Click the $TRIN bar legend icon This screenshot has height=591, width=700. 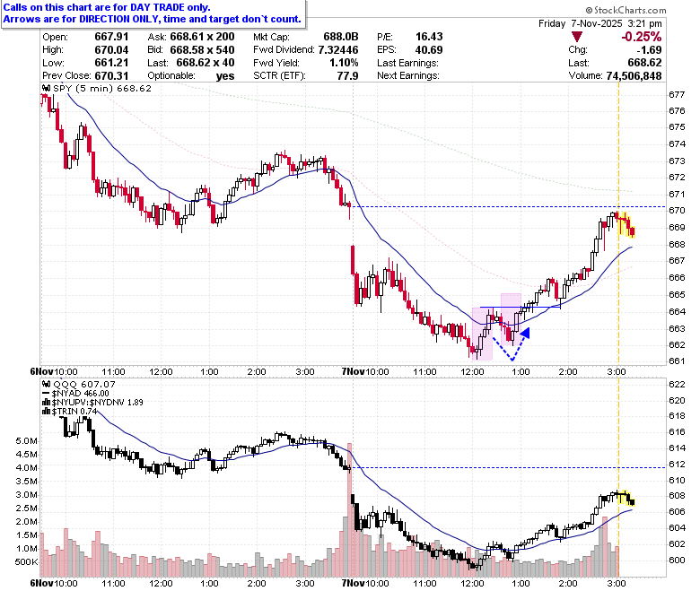pos(46,412)
